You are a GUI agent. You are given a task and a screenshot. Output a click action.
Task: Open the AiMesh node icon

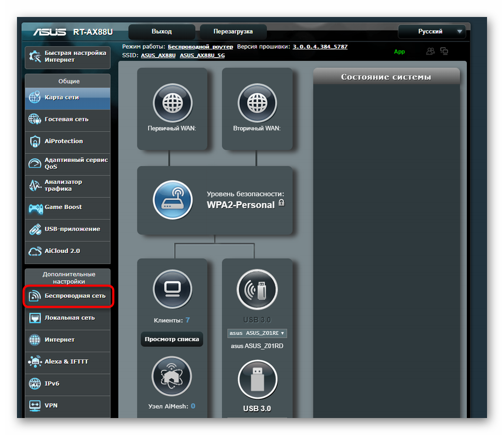click(172, 376)
